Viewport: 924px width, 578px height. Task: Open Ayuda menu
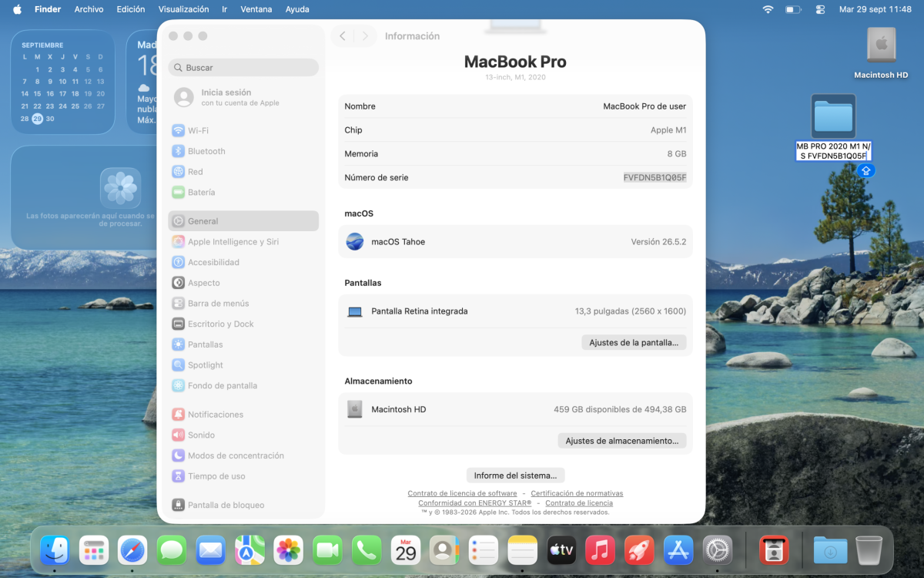(297, 9)
